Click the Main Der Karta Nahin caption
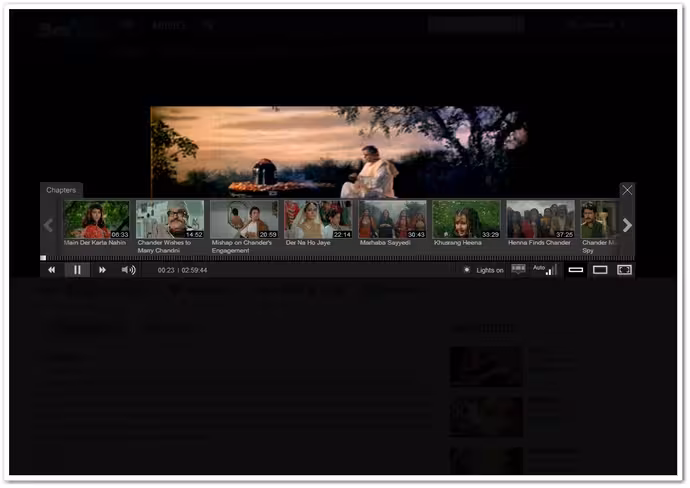The width and height of the screenshot is (690, 488). [x=95, y=242]
